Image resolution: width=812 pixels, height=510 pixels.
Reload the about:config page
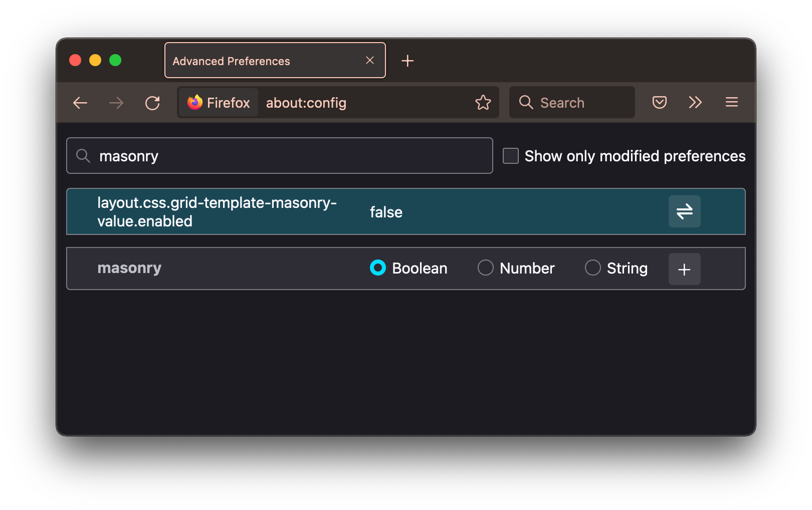click(152, 103)
